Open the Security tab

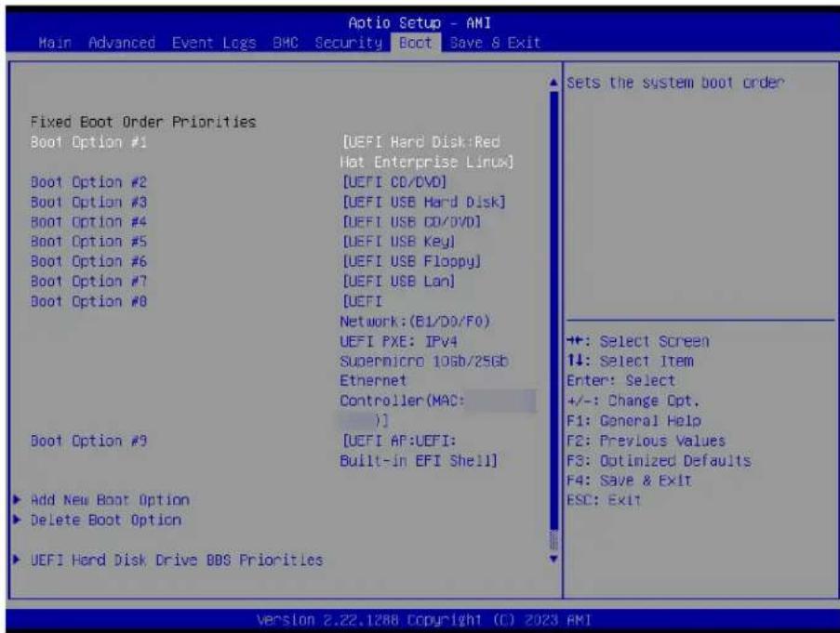coord(349,43)
